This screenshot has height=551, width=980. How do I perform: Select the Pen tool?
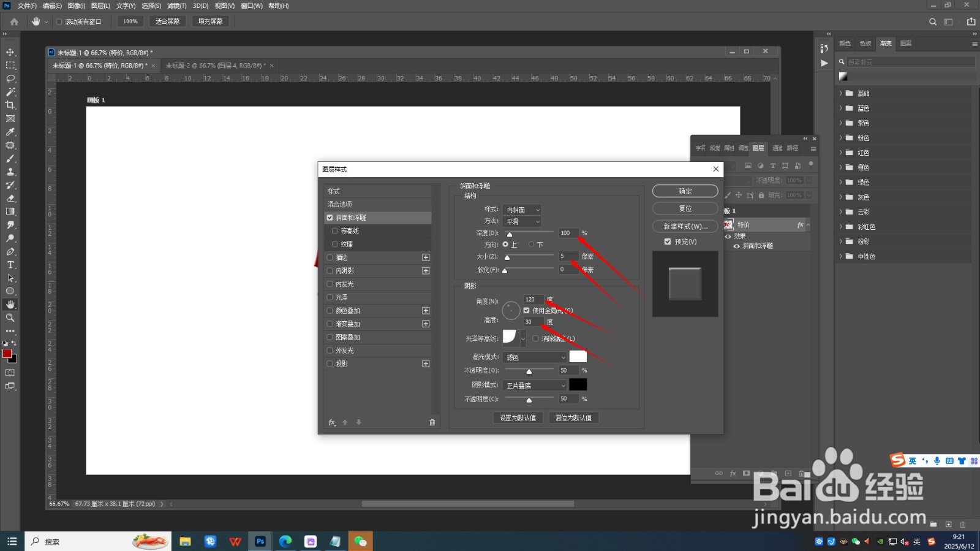[10, 251]
